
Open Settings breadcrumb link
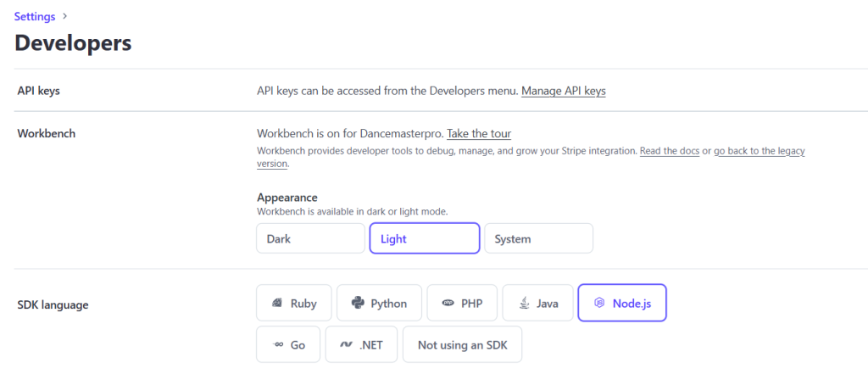pyautogui.click(x=35, y=16)
